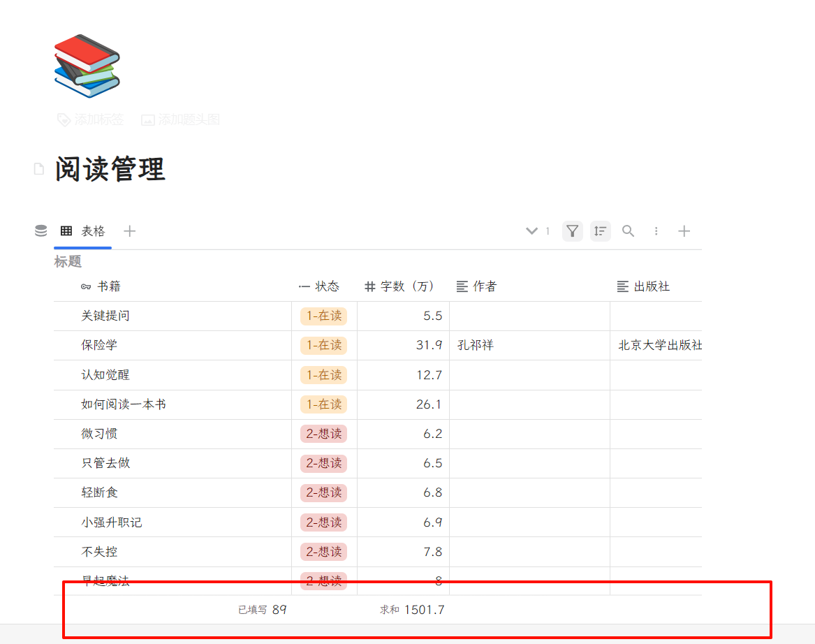815x644 pixels.
Task: Click the 31.9 word count cell
Action: (x=404, y=345)
